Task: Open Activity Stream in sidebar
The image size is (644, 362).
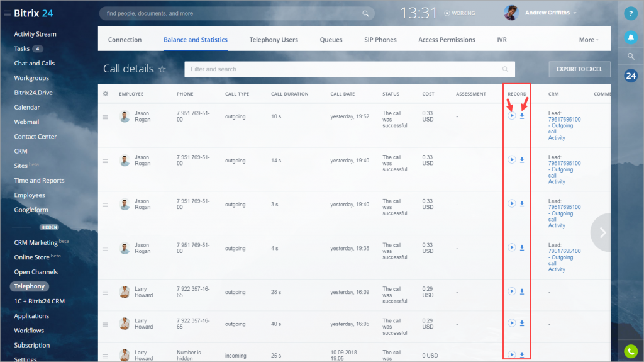Action: click(x=35, y=34)
